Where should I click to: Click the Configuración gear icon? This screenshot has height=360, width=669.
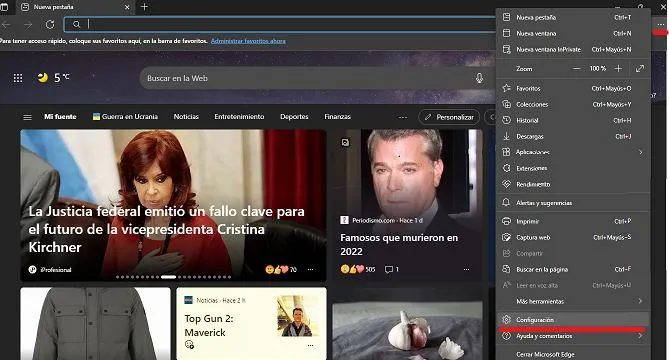point(506,319)
